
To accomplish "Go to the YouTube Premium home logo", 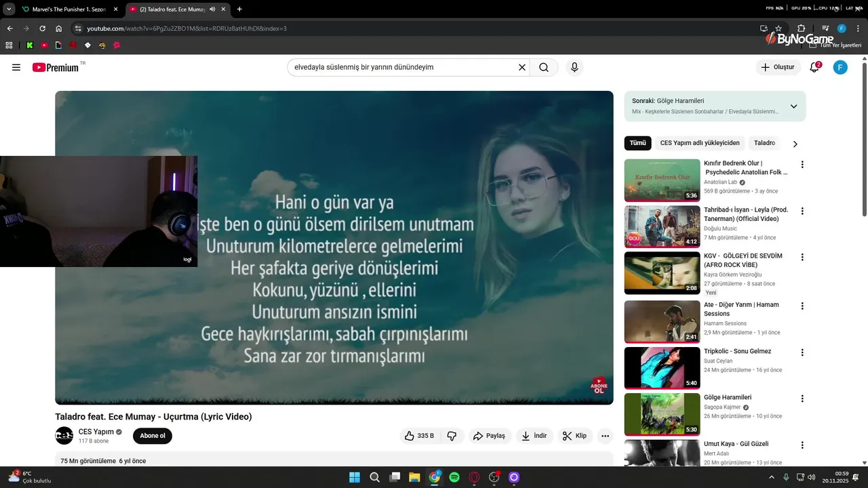I will (56, 67).
